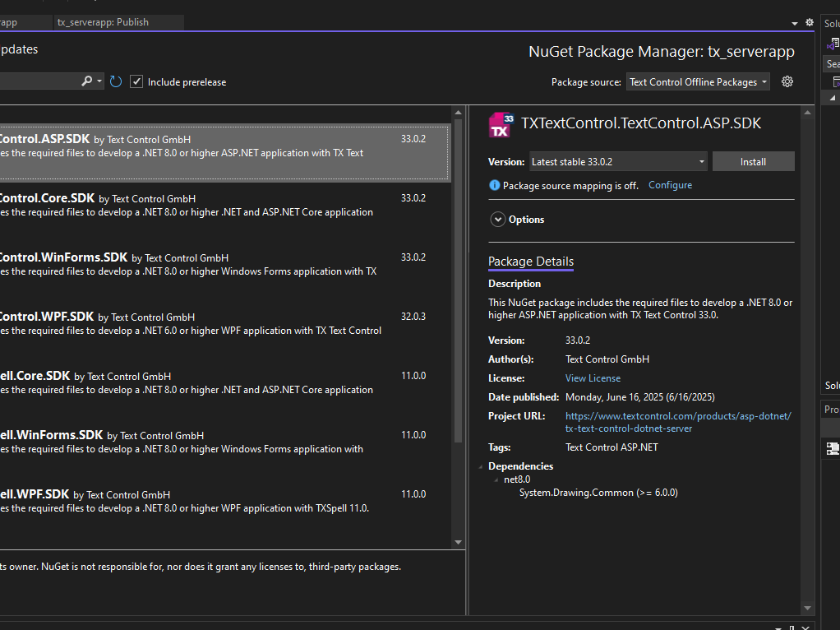Image resolution: width=840 pixels, height=630 pixels.
Task: Click Configure package source mapping link
Action: (670, 185)
